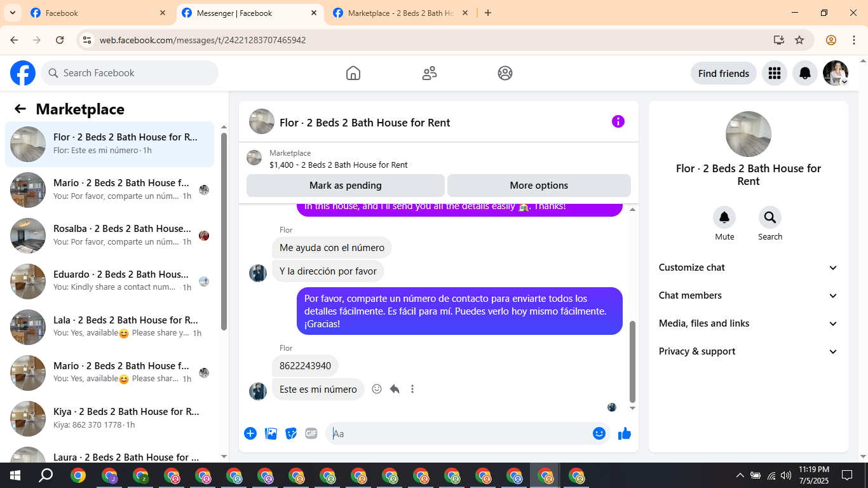Open the Friends icon in top navigation
868x488 pixels.
coord(430,73)
